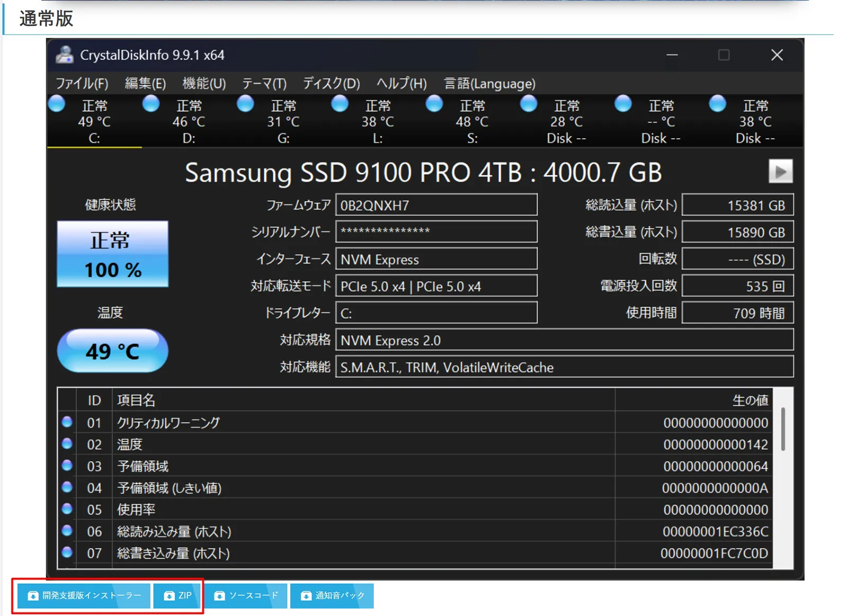This screenshot has width=847, height=616.
Task: Click the status orb in the 05 row
Action: (x=67, y=509)
